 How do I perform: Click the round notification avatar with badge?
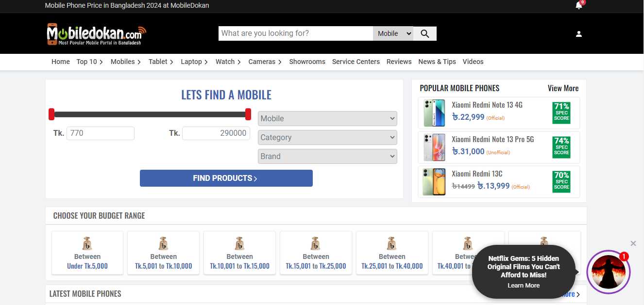coord(608,272)
